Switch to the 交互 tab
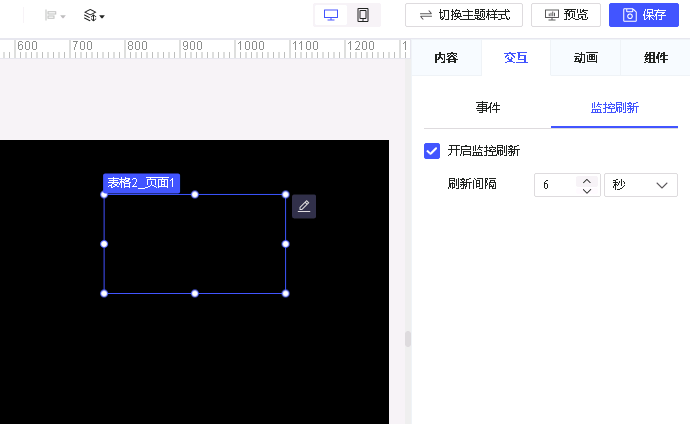The image size is (690, 424). click(516, 58)
